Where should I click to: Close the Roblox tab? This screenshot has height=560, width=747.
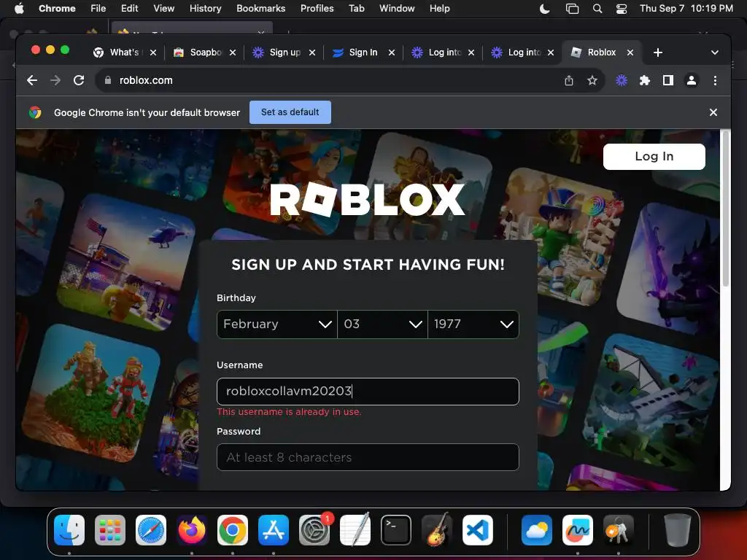630,52
